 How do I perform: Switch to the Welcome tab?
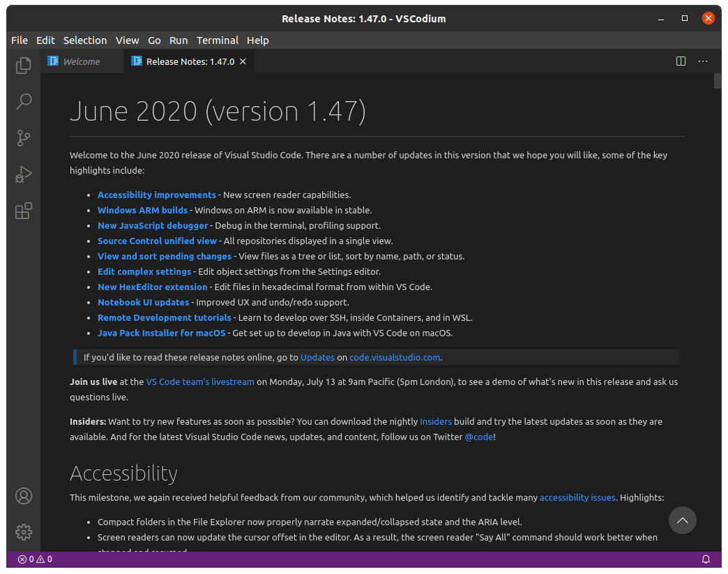point(81,61)
